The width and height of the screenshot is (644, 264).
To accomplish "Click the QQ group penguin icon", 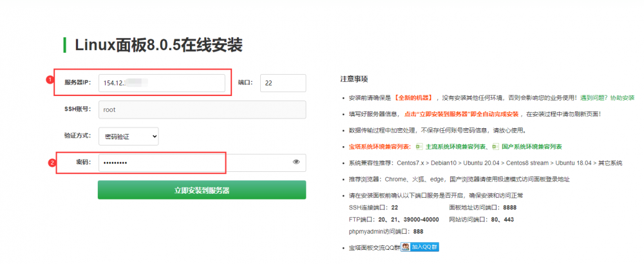I will click(x=406, y=247).
